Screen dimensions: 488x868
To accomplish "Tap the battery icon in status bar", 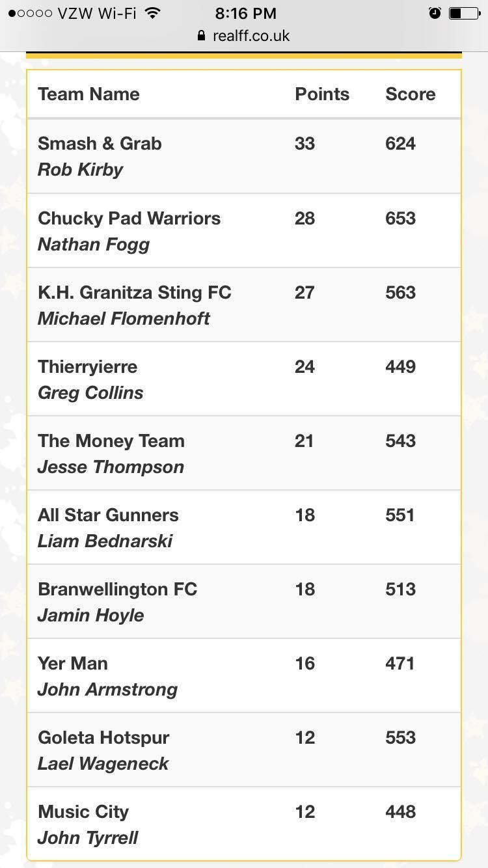I will pos(463,13).
